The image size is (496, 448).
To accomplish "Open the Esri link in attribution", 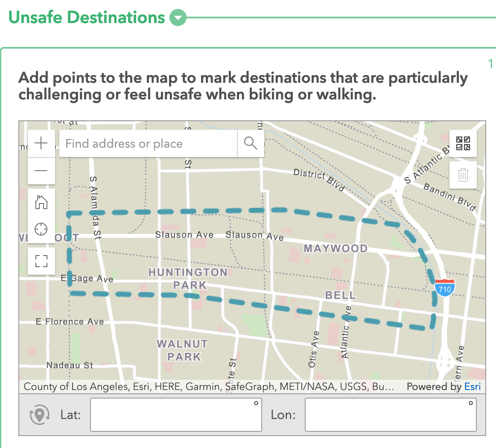I will pyautogui.click(x=473, y=387).
